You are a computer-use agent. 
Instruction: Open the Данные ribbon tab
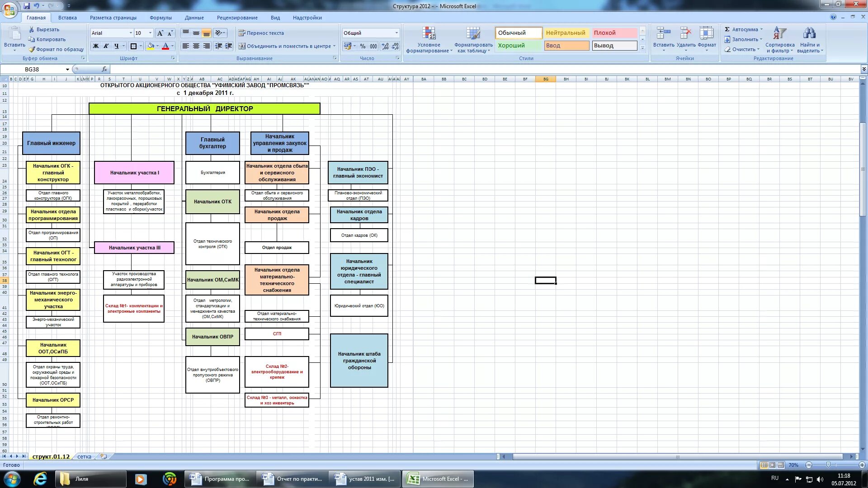point(194,18)
